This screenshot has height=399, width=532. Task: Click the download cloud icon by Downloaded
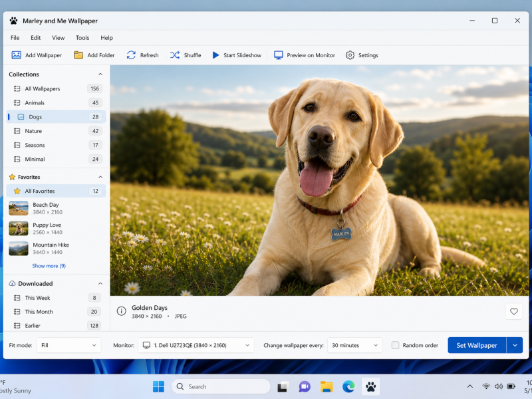12,283
